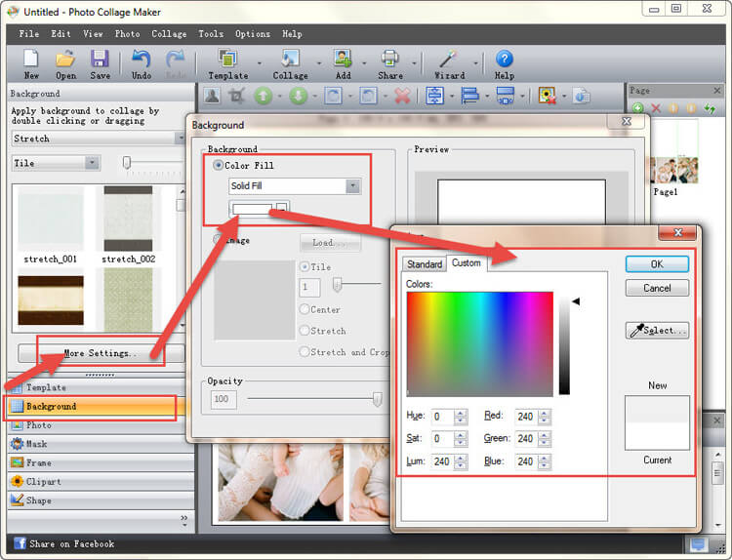Expand the Collage toolbar dropdown arrow
This screenshot has width=732, height=560.
coord(319,63)
